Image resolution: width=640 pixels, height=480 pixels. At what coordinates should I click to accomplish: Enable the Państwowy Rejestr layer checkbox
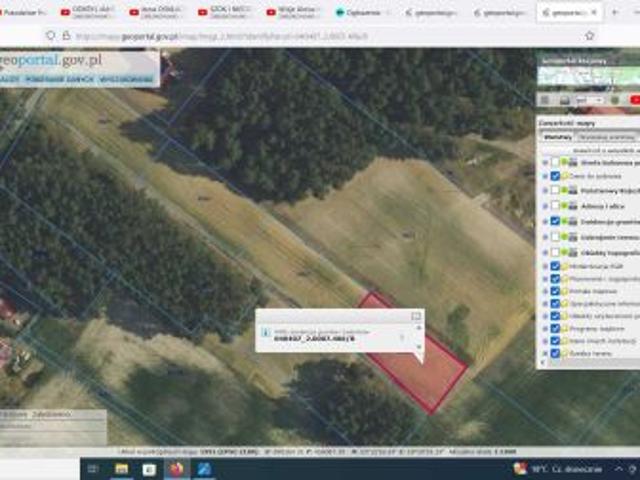pyautogui.click(x=555, y=191)
